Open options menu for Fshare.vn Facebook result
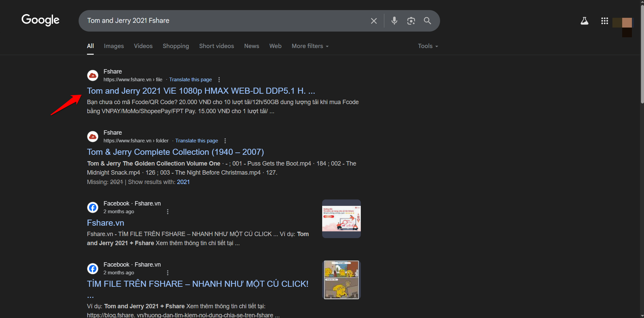This screenshot has width=644, height=318. pyautogui.click(x=168, y=212)
